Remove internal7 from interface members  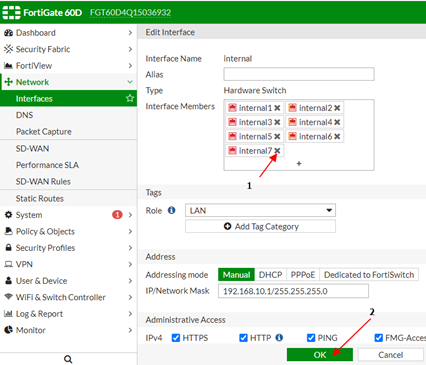(277, 151)
